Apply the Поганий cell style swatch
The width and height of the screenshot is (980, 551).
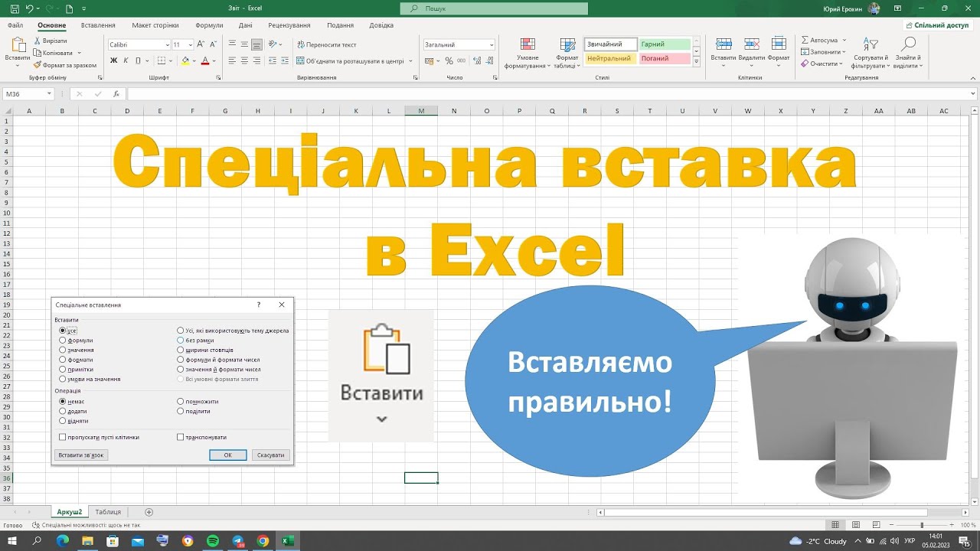point(665,58)
